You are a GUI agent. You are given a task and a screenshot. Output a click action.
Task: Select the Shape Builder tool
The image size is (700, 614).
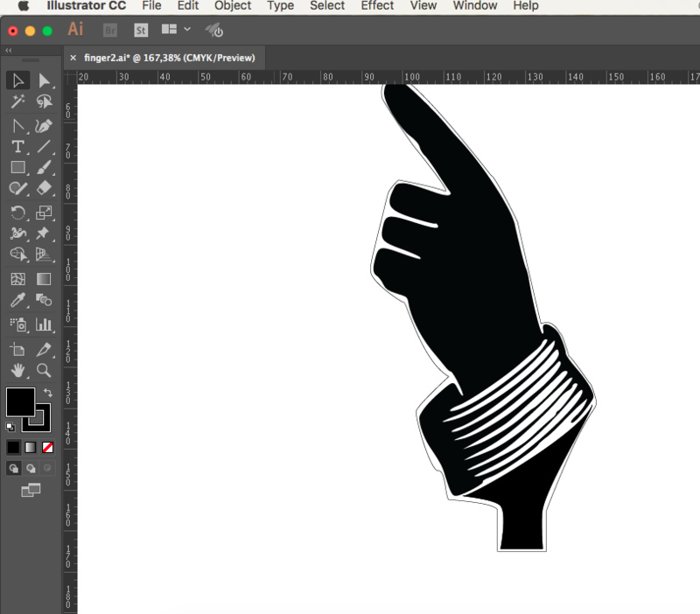[x=17, y=255]
